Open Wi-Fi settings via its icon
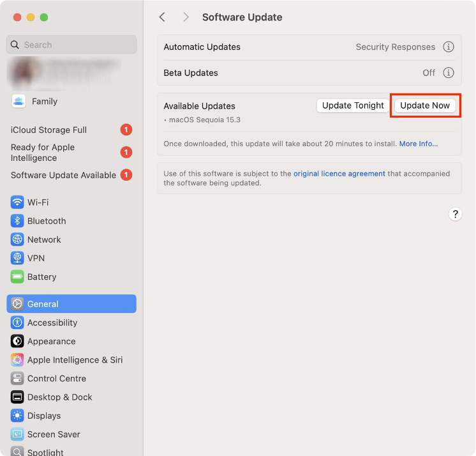The height and width of the screenshot is (456, 476). (x=17, y=202)
